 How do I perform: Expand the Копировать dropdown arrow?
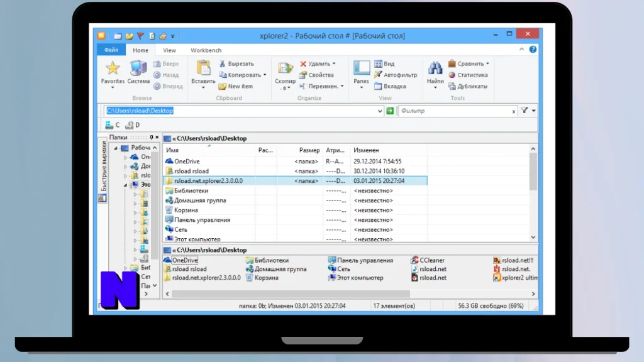[265, 75]
